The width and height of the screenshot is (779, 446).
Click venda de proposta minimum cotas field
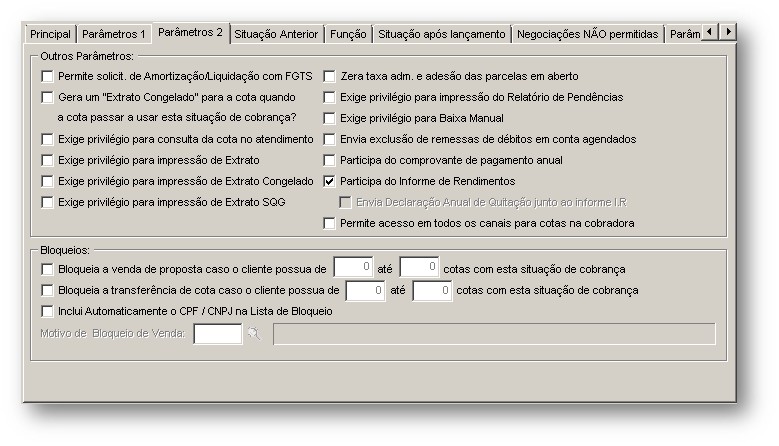pos(353,267)
